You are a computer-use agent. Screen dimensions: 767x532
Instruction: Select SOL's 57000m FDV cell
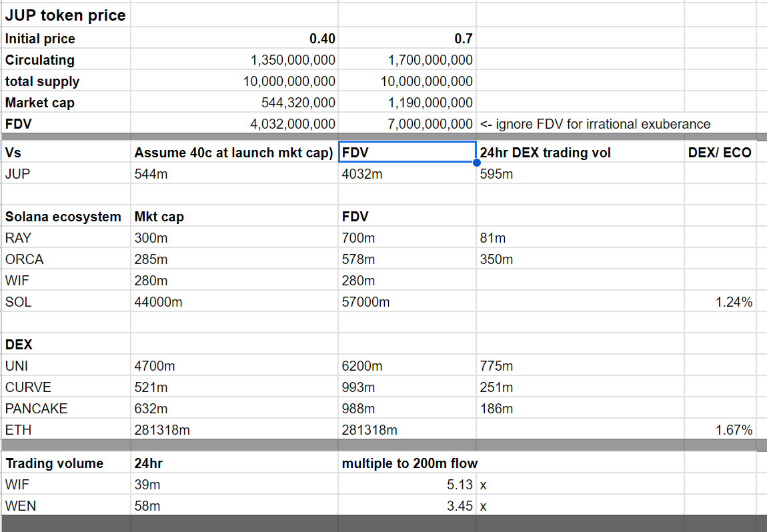pyautogui.click(x=407, y=302)
